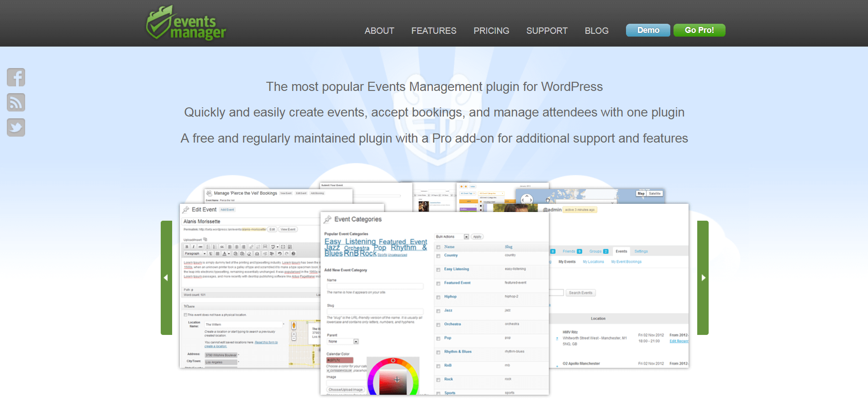Image resolution: width=868 pixels, height=403 pixels.
Task: Open the Facebook page icon
Action: coord(16,77)
